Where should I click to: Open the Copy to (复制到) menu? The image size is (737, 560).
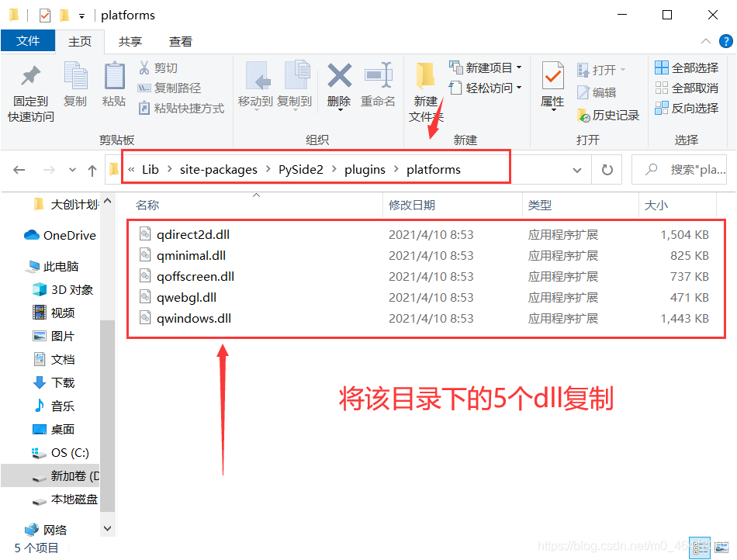[294, 87]
